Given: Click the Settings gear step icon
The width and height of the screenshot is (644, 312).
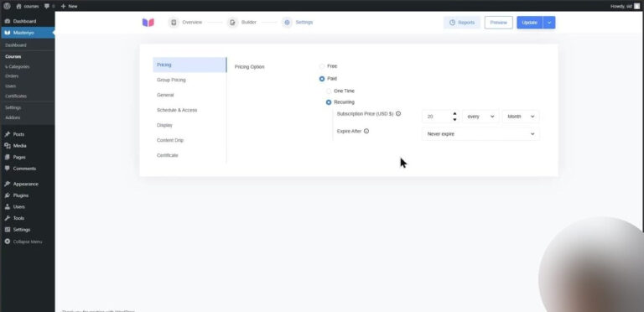Looking at the screenshot, I should (287, 22).
